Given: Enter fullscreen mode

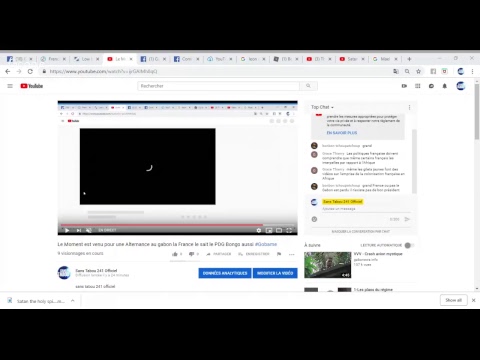Looking at the screenshot, I should [289, 230].
